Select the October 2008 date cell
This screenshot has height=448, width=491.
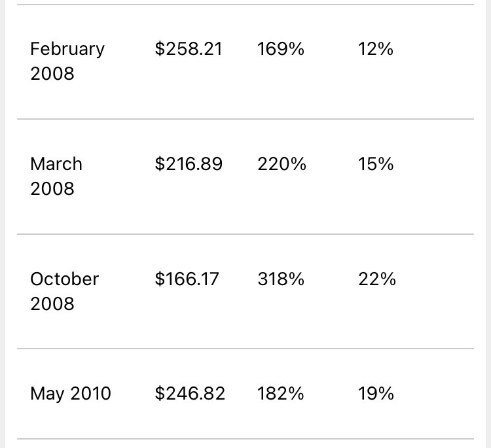click(65, 291)
